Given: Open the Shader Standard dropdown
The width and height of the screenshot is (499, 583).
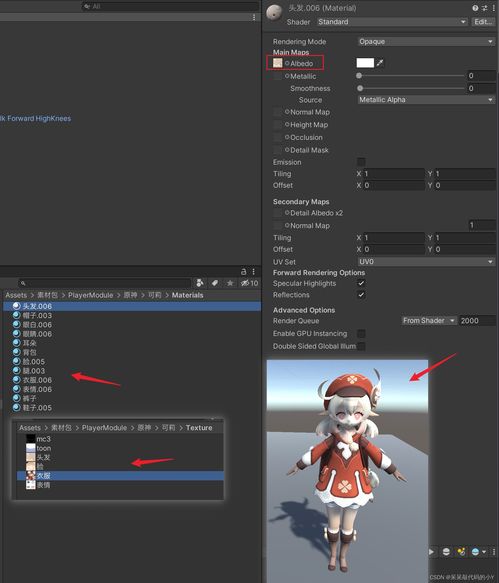Looking at the screenshot, I should pos(392,22).
